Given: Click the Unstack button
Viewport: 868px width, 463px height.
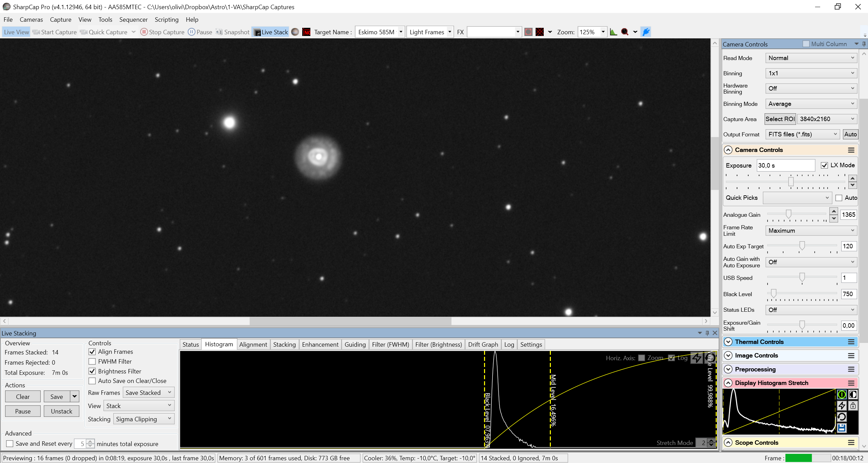Looking at the screenshot, I should 61,411.
